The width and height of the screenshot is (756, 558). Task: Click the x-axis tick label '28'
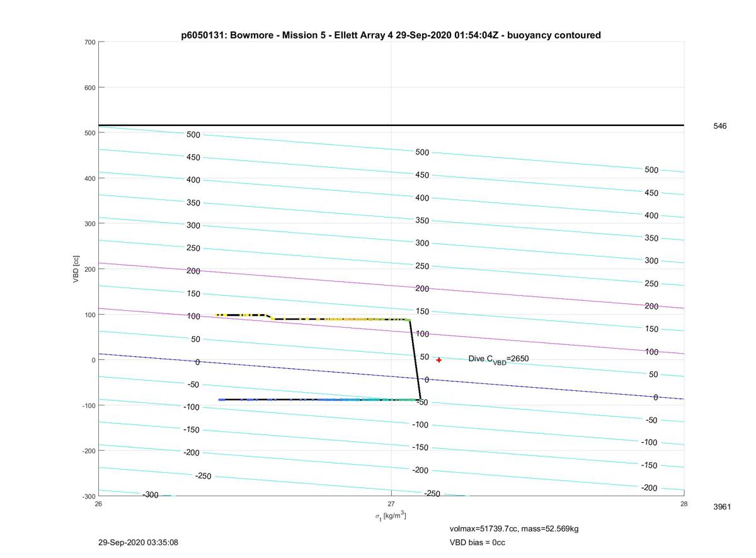[x=684, y=504]
